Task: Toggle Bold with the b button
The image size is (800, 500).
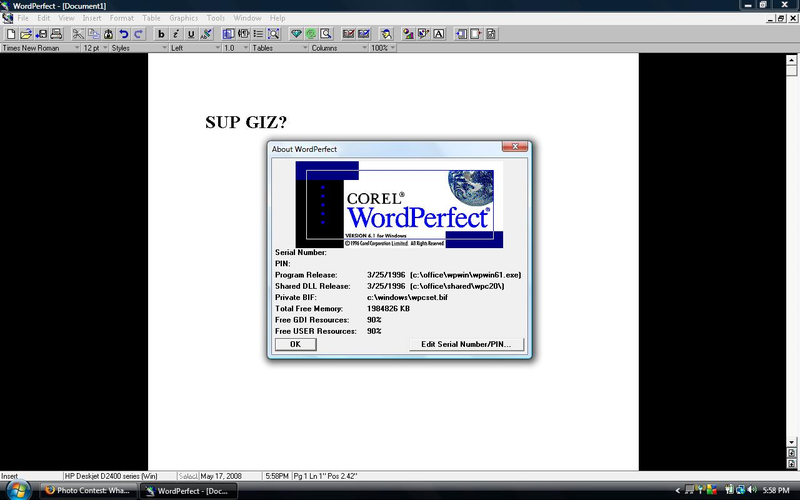Action: [161, 34]
